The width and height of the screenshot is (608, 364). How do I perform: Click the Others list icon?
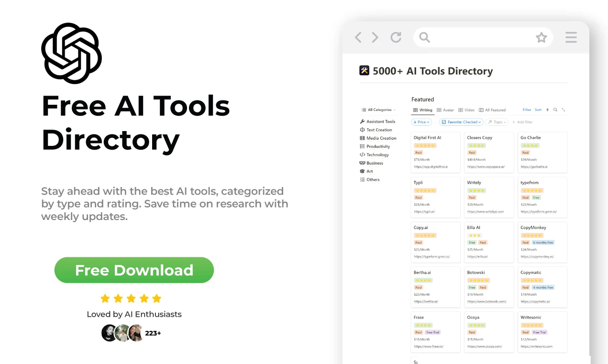(x=362, y=179)
